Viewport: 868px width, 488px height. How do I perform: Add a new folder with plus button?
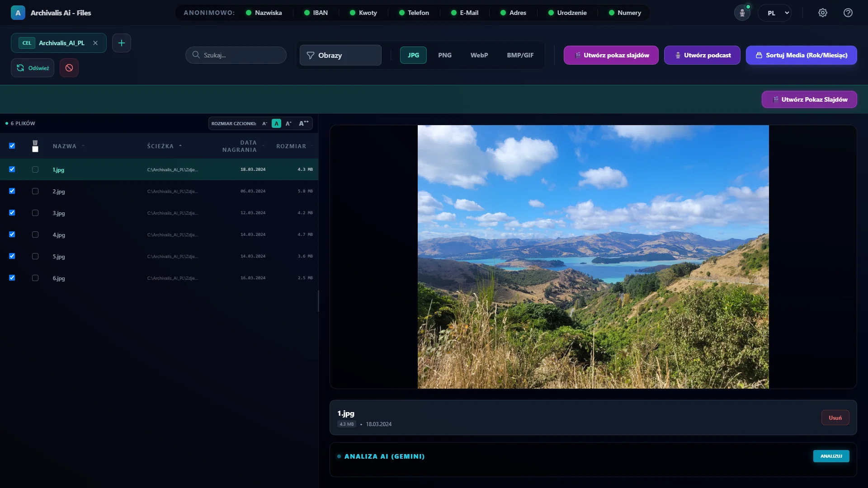pos(122,43)
